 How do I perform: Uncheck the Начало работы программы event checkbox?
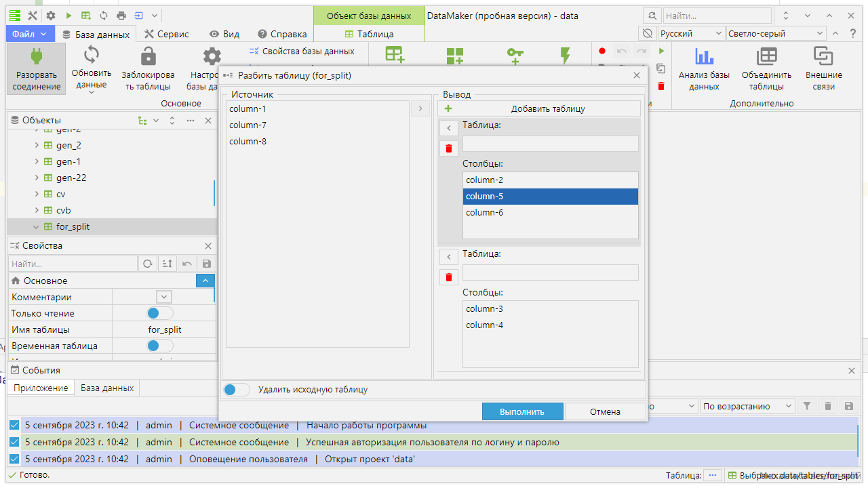point(14,426)
